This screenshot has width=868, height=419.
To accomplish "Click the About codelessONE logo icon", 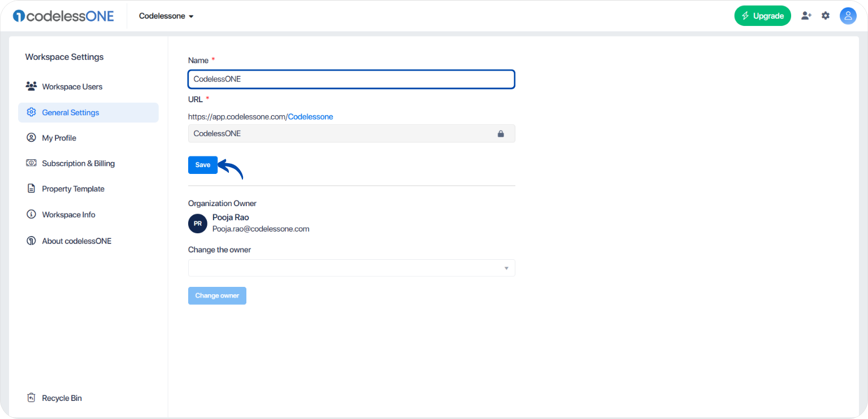I will 32,241.
